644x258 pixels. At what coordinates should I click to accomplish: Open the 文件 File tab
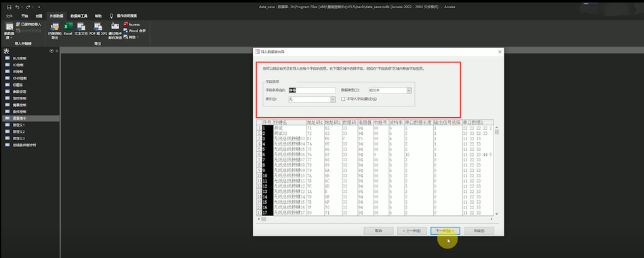click(x=9, y=16)
